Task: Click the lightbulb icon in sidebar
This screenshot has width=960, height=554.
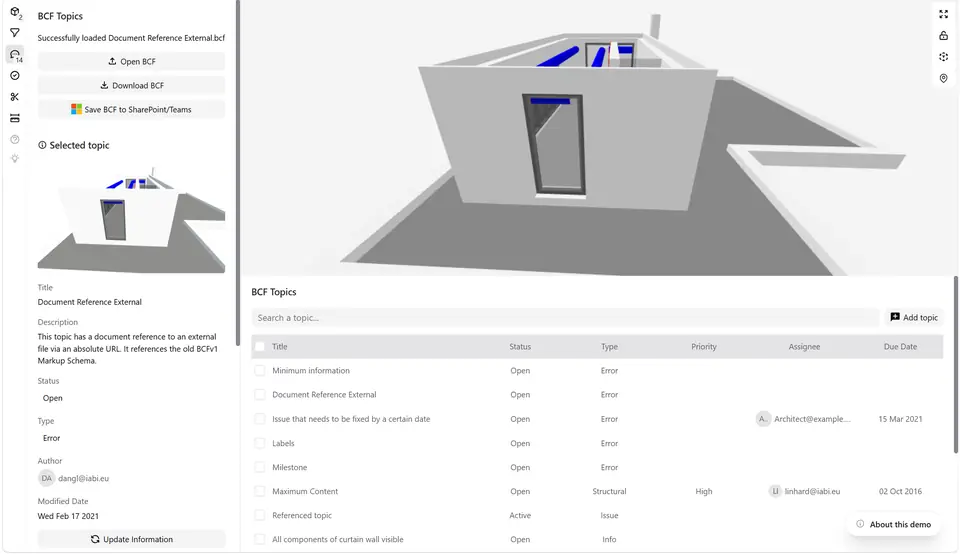Action: [x=15, y=159]
